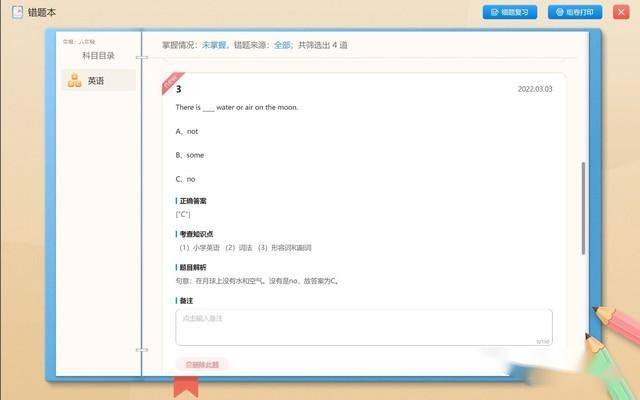Click the 考查知识点 section heading
Image resolution: width=640 pixels, height=400 pixels.
point(196,234)
